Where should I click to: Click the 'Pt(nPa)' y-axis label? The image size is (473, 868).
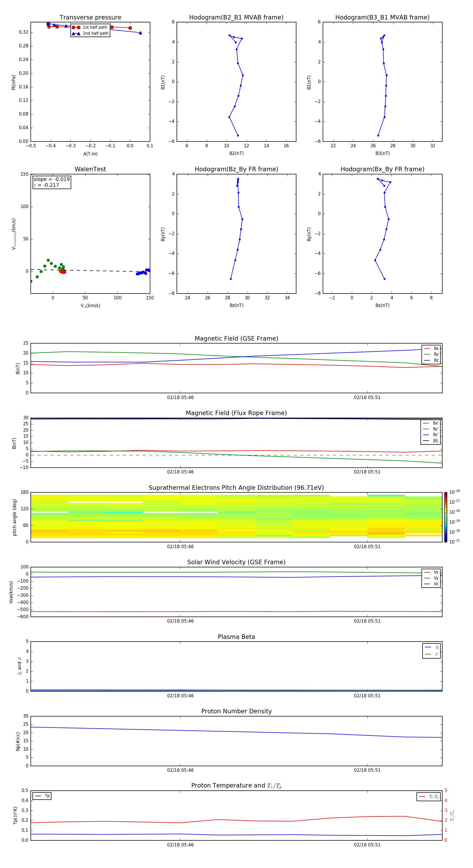point(13,82)
